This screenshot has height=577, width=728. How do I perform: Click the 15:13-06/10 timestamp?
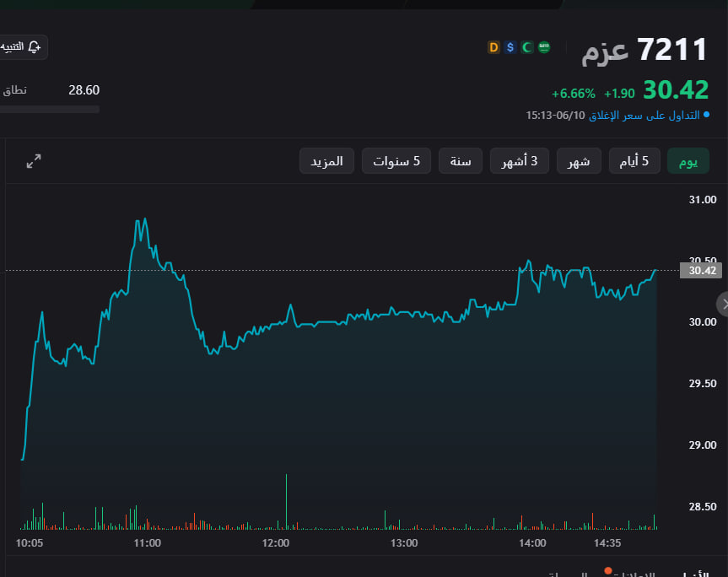point(555,115)
